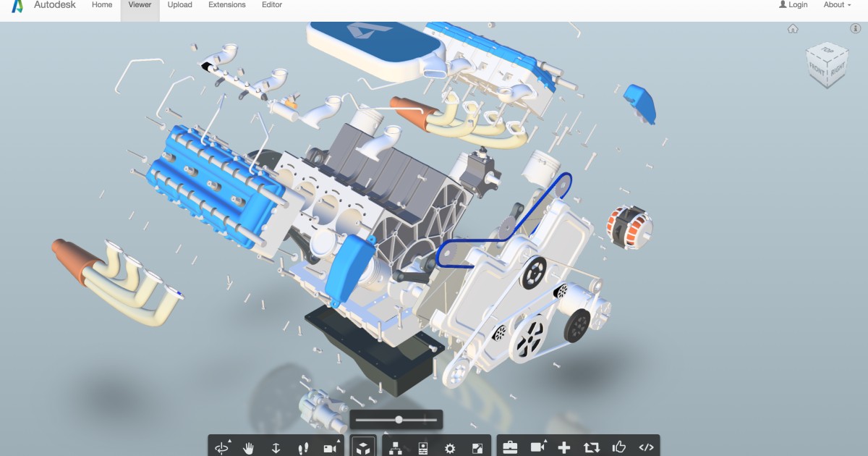Click the info button near the ViewCube
The image size is (868, 456).
[x=855, y=29]
